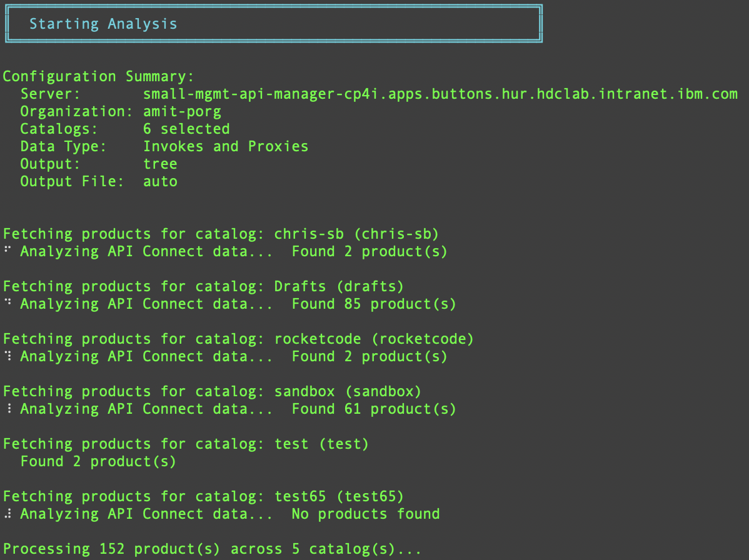Select the organization name amit-porg

click(x=182, y=111)
